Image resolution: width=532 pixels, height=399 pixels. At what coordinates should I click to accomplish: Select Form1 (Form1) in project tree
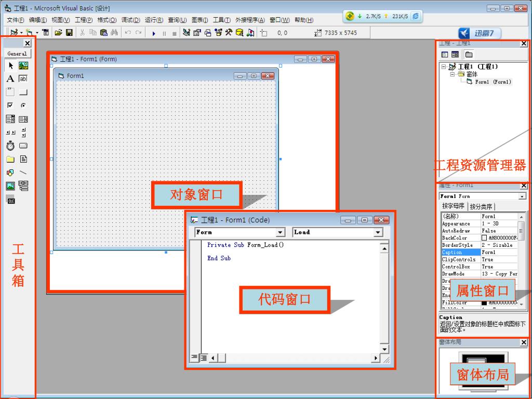pyautogui.click(x=493, y=82)
